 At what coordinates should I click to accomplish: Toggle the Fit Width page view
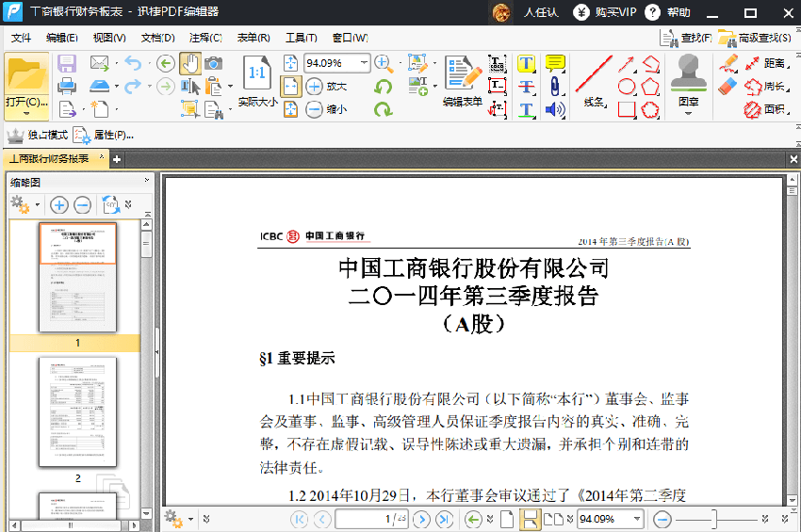pos(290,86)
